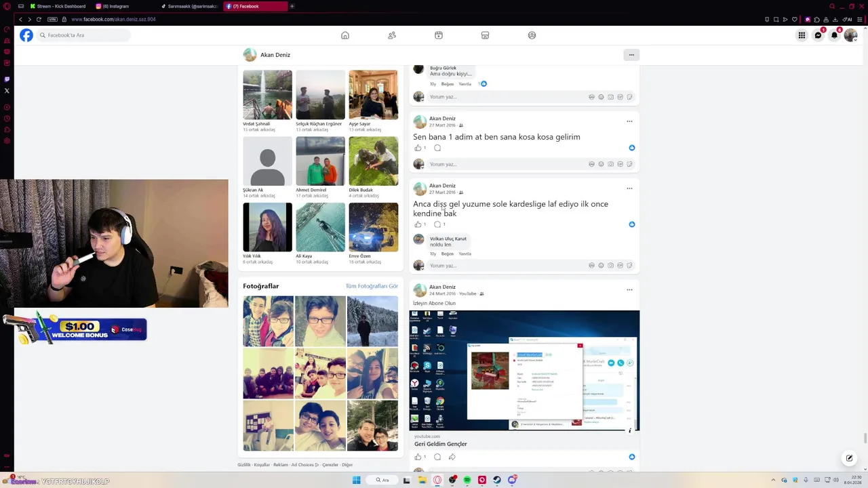Open the Opera AI toolbar button
The height and width of the screenshot is (488, 868).
[848, 19]
